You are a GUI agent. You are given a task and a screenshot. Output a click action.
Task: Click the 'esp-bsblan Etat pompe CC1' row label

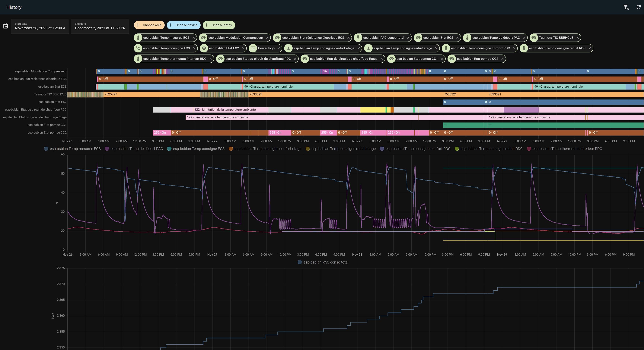coord(47,125)
